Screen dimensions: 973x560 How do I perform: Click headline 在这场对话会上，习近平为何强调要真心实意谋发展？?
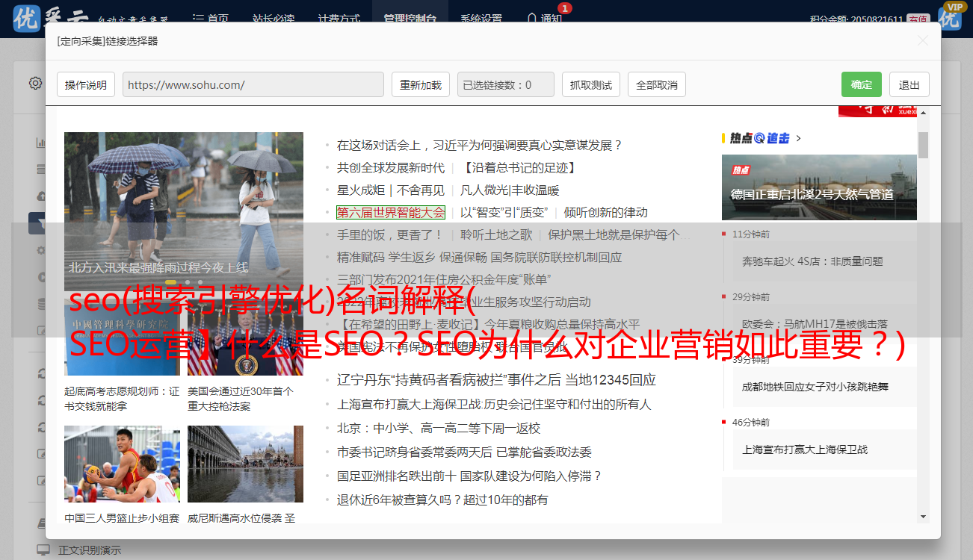pos(480,146)
